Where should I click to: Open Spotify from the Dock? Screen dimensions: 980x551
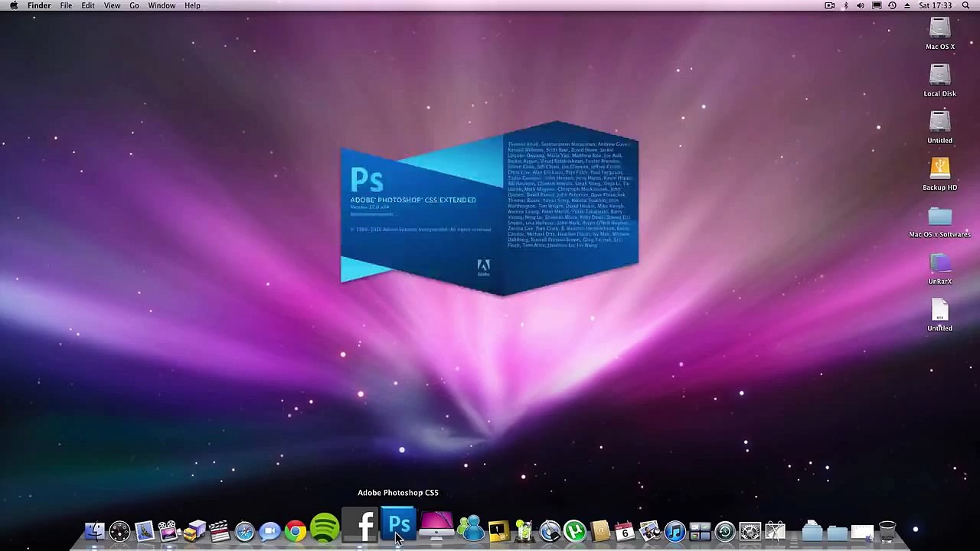click(325, 529)
